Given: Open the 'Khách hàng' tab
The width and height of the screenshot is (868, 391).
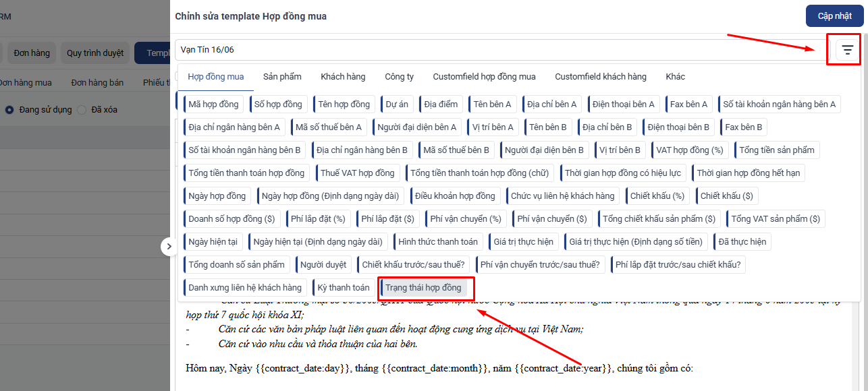Looking at the screenshot, I should [x=343, y=77].
